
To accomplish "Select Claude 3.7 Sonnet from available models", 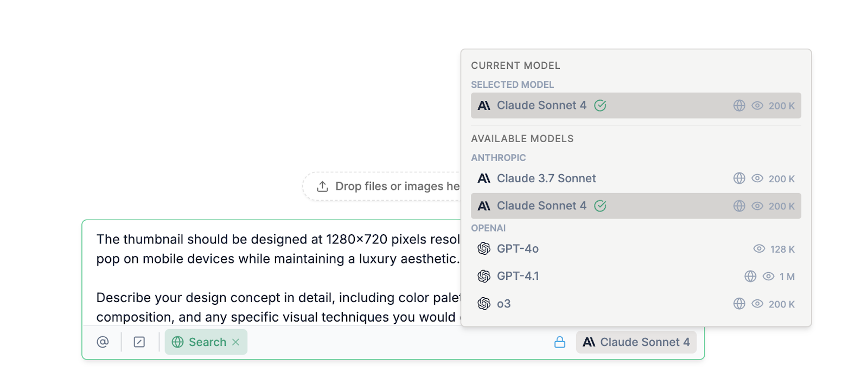I will [636, 178].
